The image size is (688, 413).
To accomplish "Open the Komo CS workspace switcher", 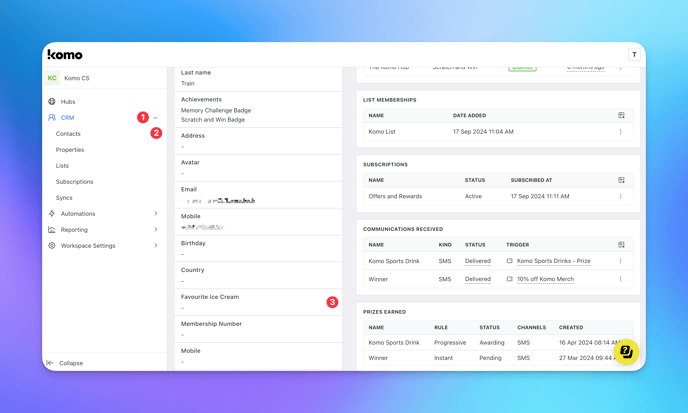I will click(x=104, y=78).
